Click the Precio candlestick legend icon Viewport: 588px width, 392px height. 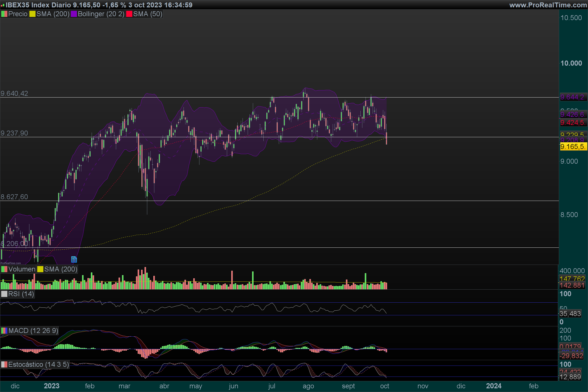4,14
